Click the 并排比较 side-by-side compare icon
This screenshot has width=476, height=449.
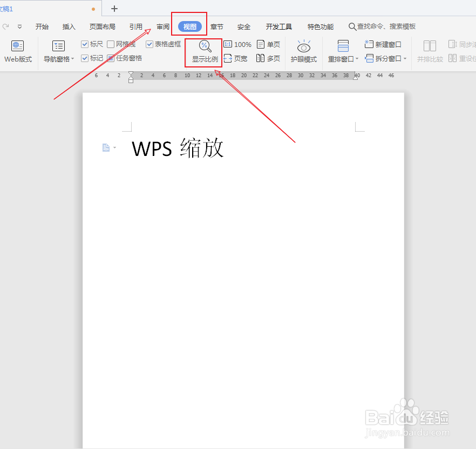430,46
